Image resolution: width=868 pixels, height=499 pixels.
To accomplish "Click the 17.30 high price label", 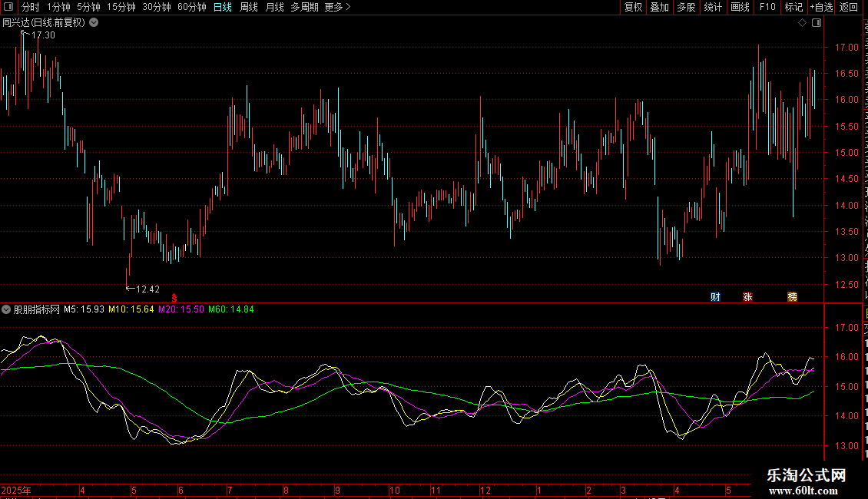I will [x=43, y=35].
